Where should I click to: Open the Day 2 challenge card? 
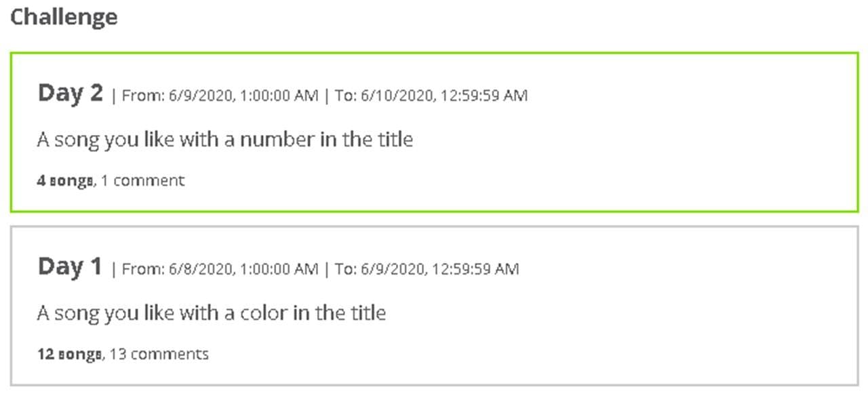pyautogui.click(x=434, y=132)
